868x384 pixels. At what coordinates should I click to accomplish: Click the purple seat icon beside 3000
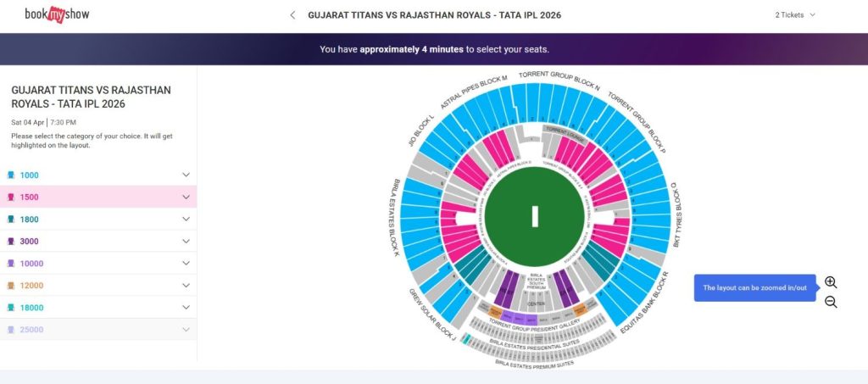pos(11,242)
